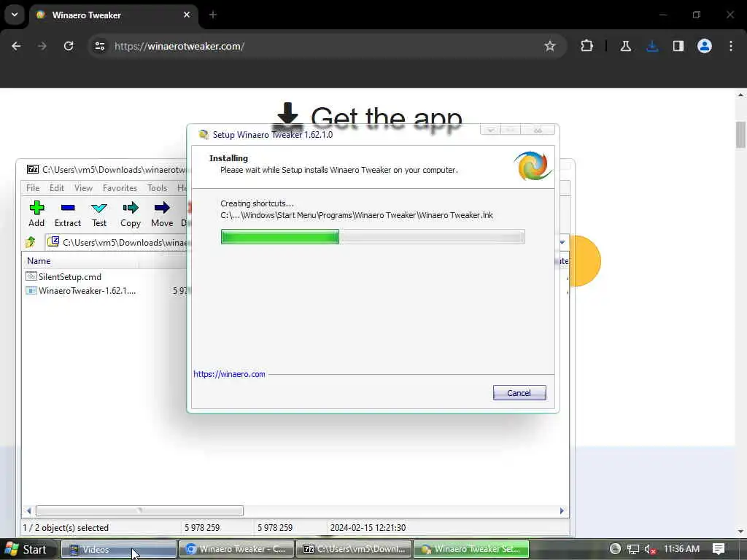Click the Move tool in 7-Zip
Viewport: 747px width, 560px height.
click(162, 214)
